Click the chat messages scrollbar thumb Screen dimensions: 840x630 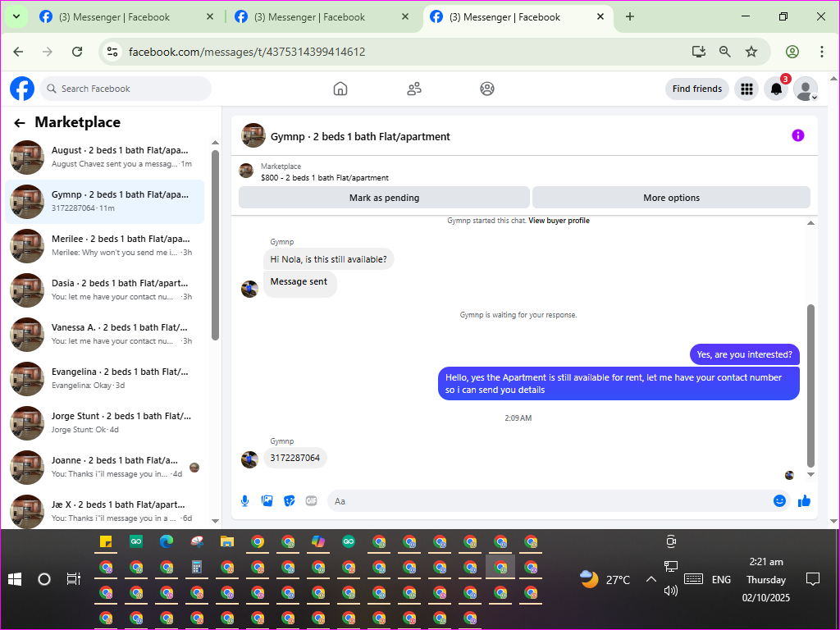[810, 386]
